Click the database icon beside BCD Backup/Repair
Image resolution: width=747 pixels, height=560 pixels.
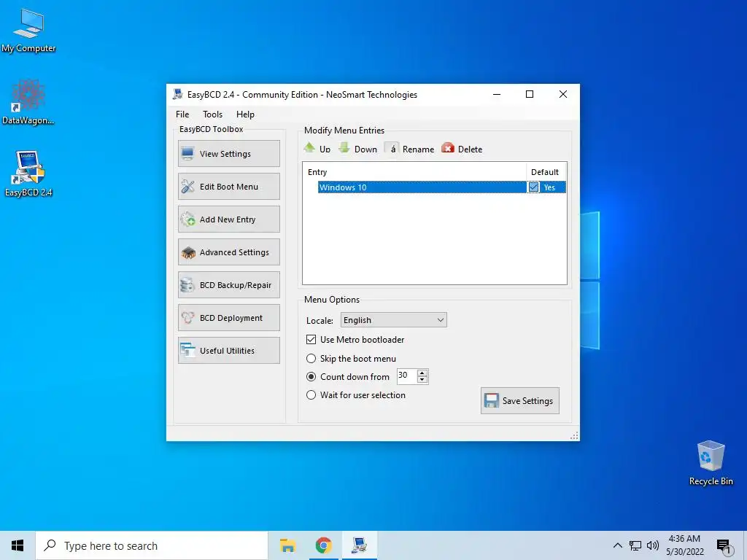pyautogui.click(x=187, y=285)
